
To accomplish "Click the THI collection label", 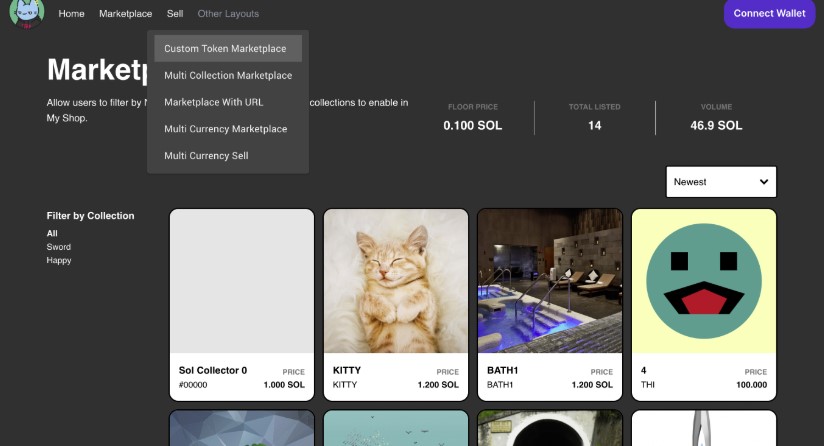I will [647, 385].
